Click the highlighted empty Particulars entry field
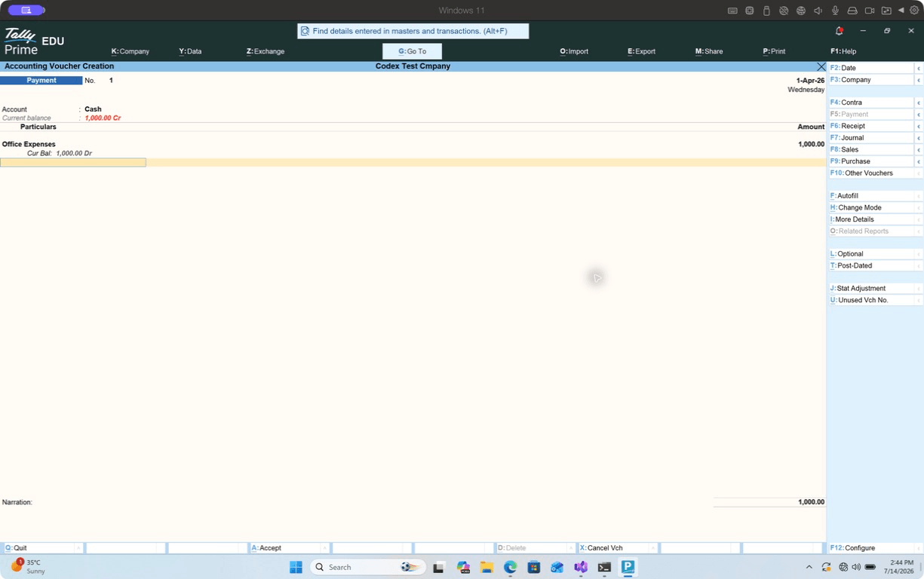This screenshot has width=924, height=579. [x=73, y=162]
